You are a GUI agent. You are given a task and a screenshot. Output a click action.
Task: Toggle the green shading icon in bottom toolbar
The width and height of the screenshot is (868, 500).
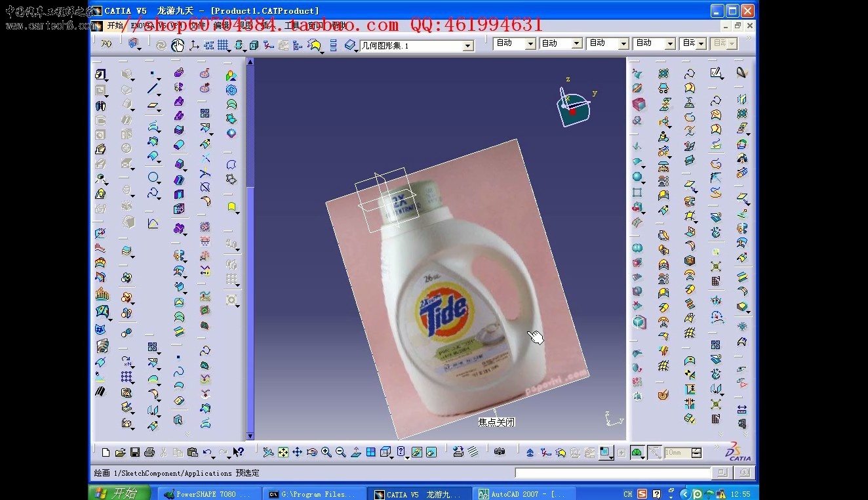[636, 452]
